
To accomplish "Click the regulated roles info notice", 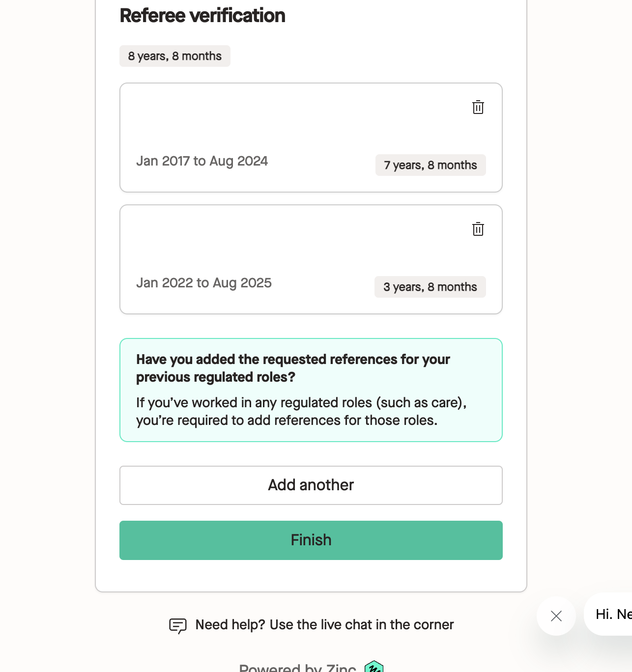I will 311,390.
